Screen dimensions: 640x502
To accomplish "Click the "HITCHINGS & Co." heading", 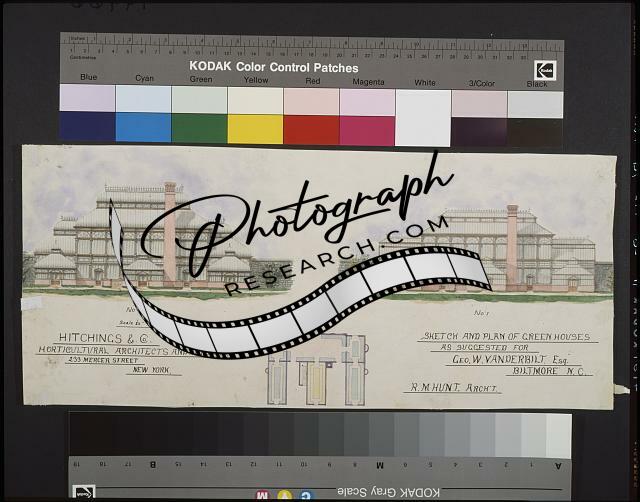I will (104, 338).
